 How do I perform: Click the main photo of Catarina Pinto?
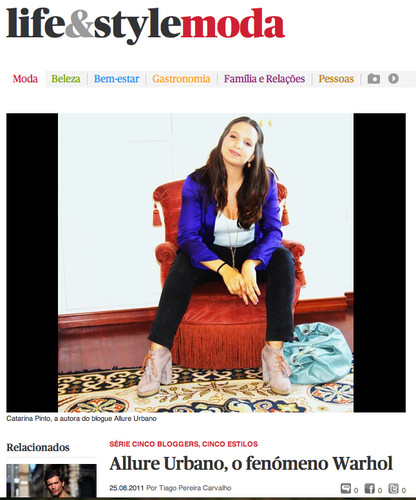[x=206, y=263]
